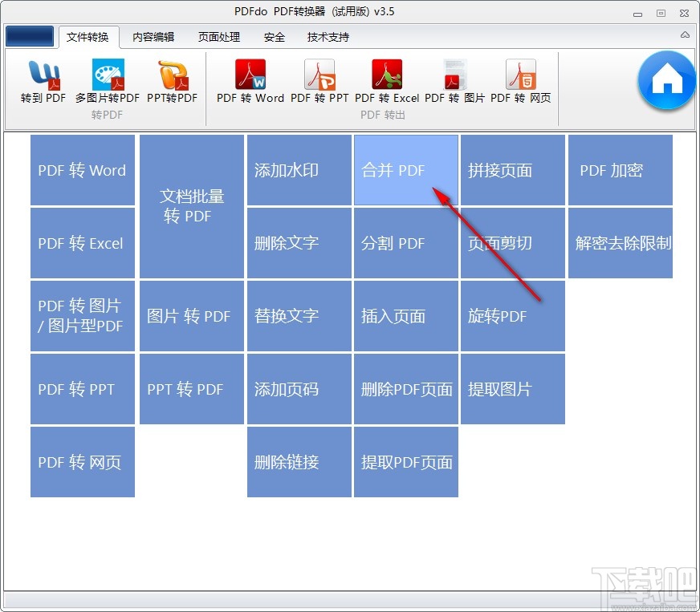Switch to the 文件转换 tab
This screenshot has height=612, width=700.
pos(88,37)
